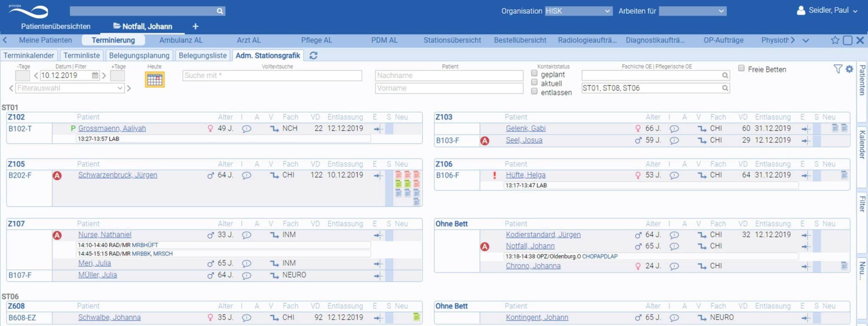The image size is (868, 326).
Task: Switch to the Belegungsliste tab
Action: pos(203,56)
